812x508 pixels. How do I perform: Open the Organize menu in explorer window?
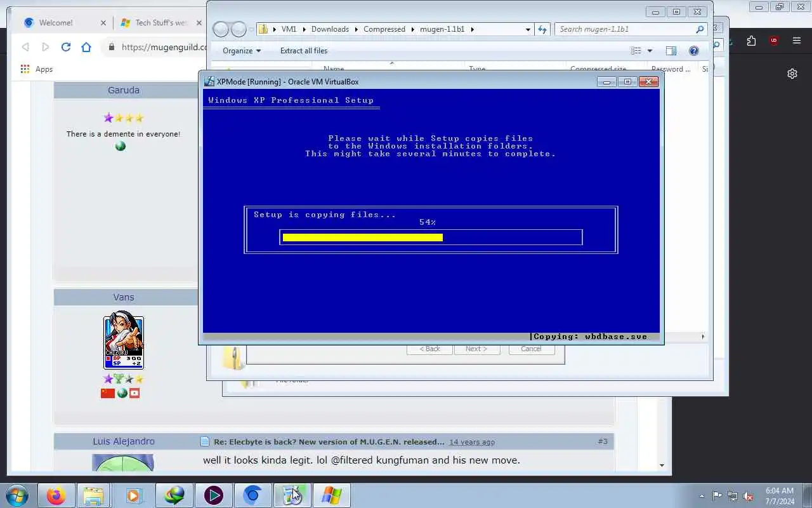tap(242, 51)
